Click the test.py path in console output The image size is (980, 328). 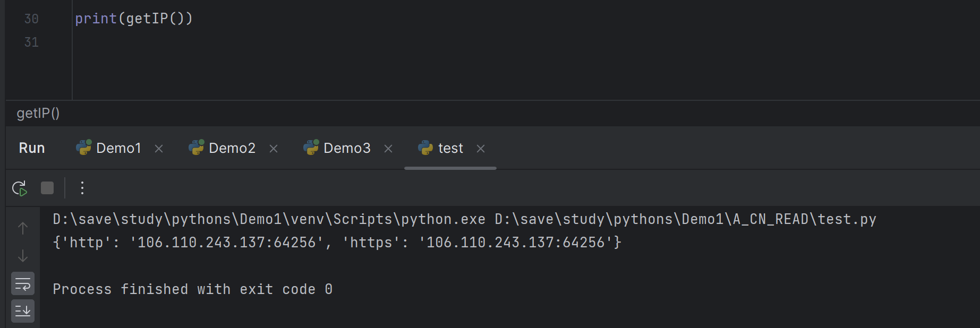click(685, 219)
